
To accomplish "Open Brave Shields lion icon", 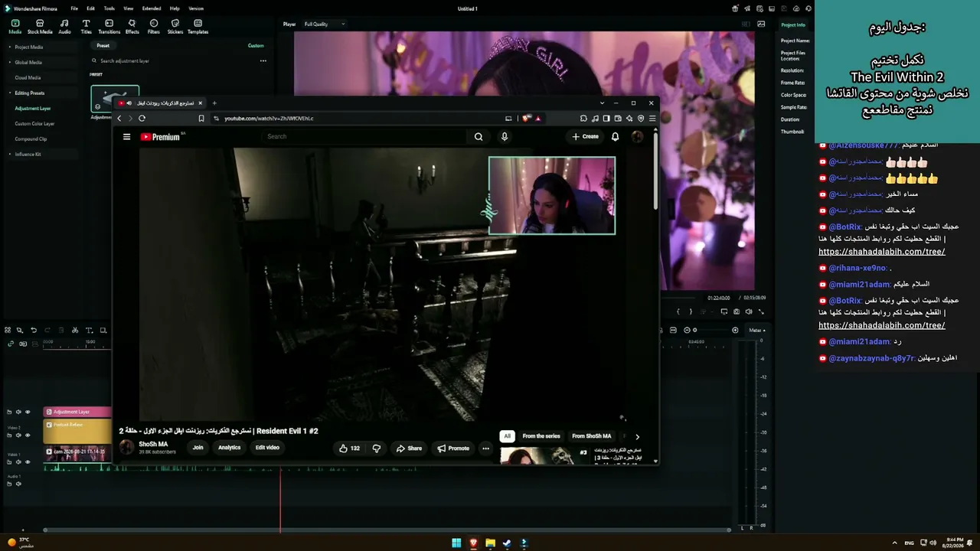I will [526, 119].
